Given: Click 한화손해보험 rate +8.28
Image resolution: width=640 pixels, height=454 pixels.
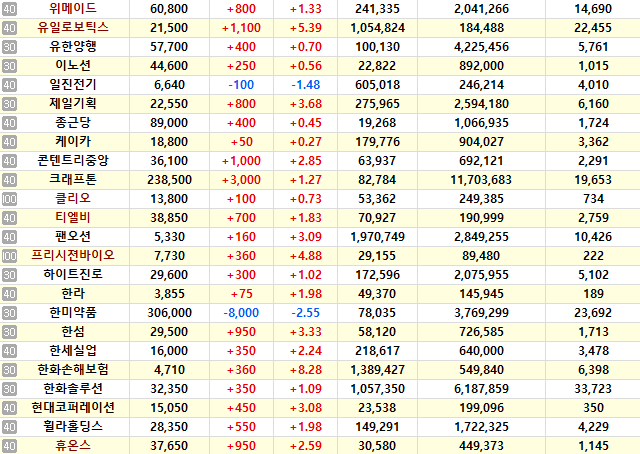Looking at the screenshot, I should coord(306,370).
